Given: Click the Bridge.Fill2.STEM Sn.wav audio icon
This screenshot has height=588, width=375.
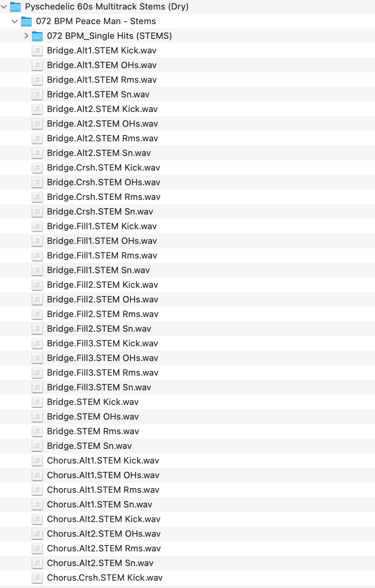Looking at the screenshot, I should click(37, 329).
